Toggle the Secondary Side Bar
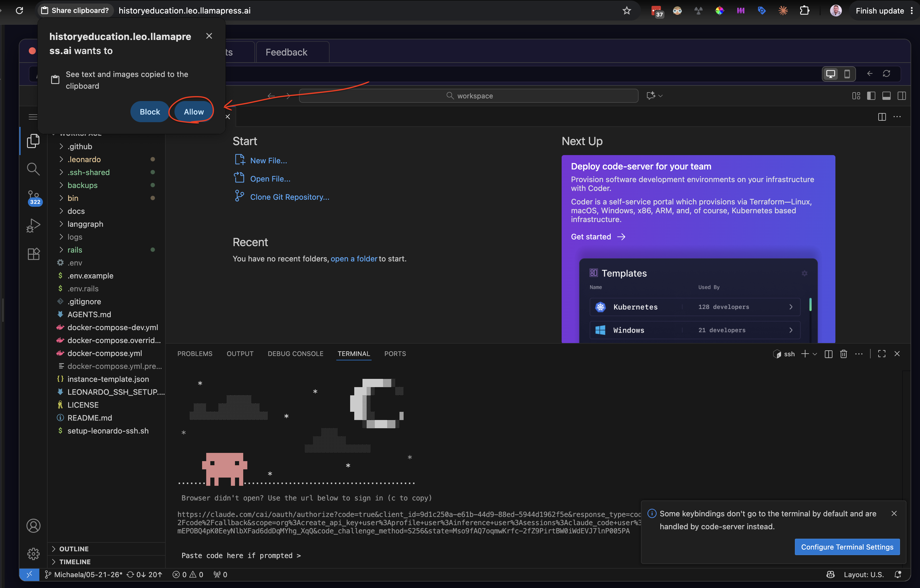This screenshot has height=588, width=920. [x=902, y=95]
